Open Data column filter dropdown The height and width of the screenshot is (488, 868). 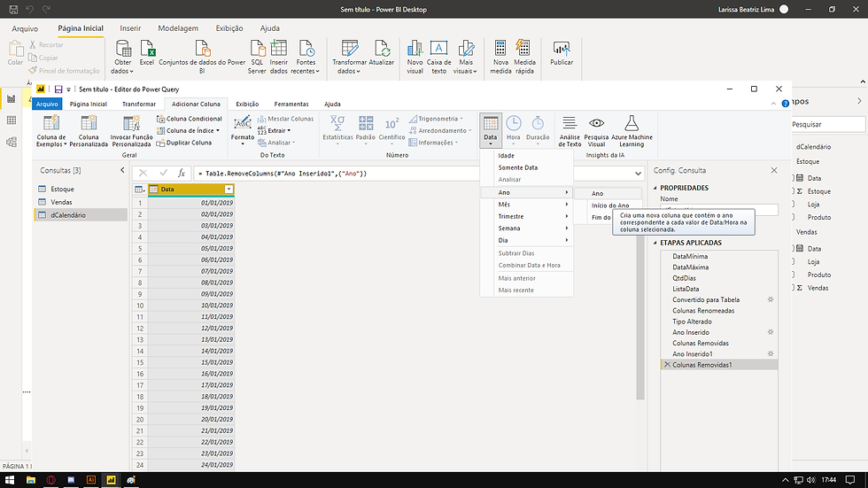coord(229,190)
